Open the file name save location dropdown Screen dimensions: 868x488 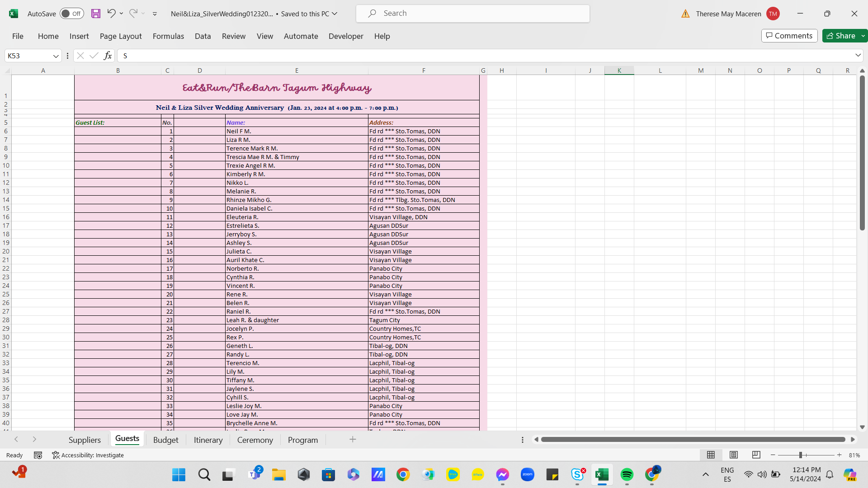click(x=335, y=14)
